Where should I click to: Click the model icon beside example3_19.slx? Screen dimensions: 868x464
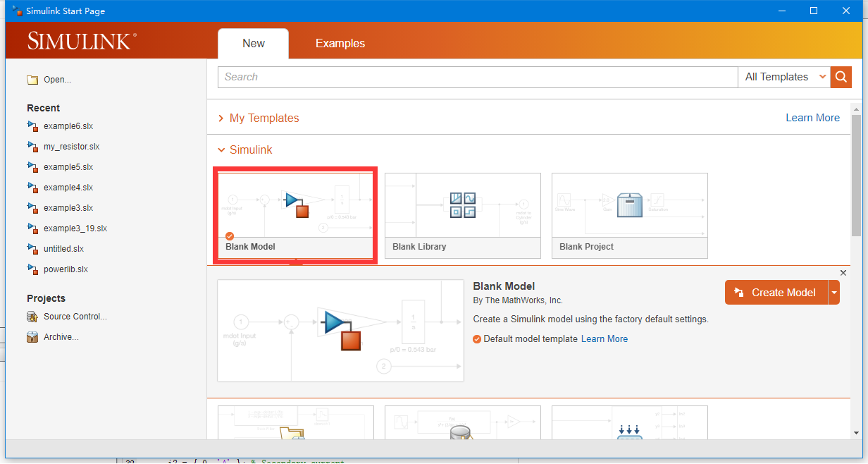[32, 228]
